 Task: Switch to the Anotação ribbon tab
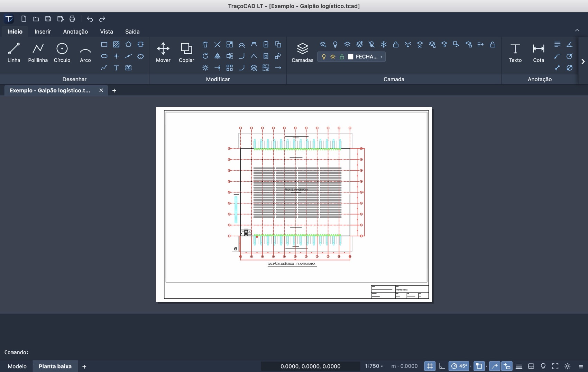(75, 31)
